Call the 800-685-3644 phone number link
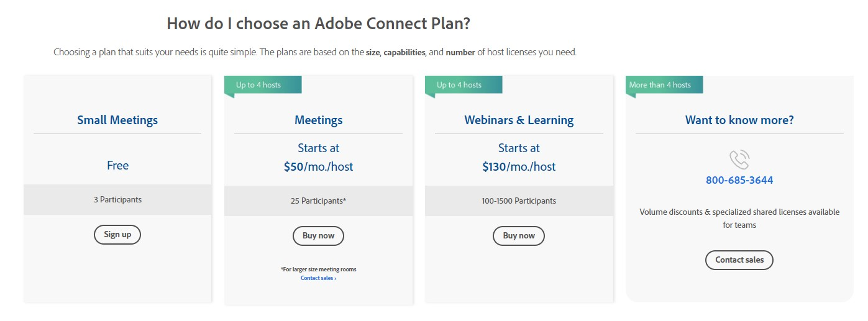 click(739, 181)
